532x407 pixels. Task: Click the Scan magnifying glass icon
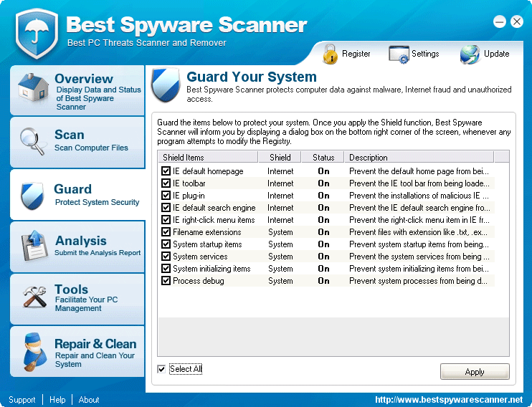tap(32, 141)
